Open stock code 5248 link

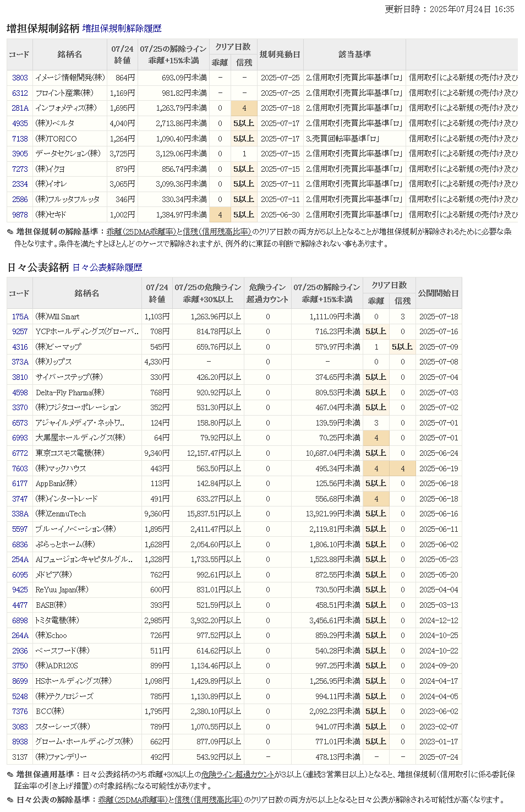[20, 696]
